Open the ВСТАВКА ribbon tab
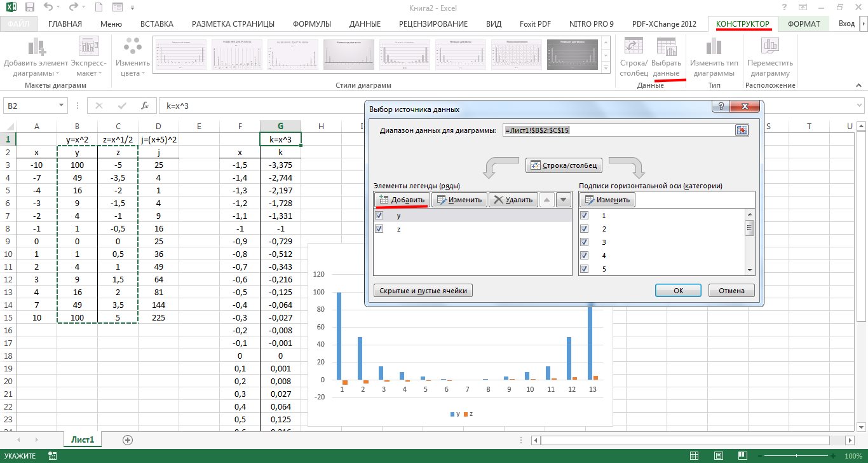The image size is (868, 463). 156,24
